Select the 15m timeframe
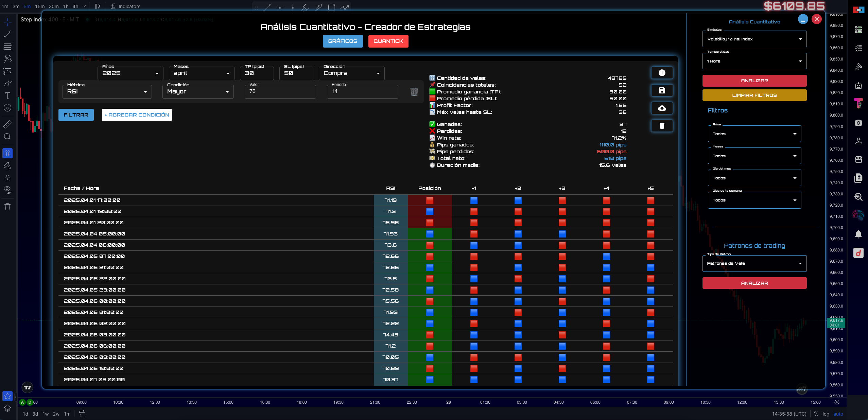The width and height of the screenshot is (868, 420). tap(40, 6)
